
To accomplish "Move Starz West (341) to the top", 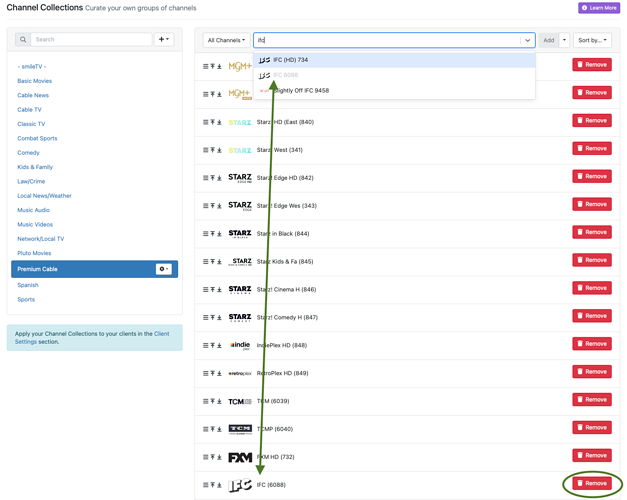I will [x=212, y=150].
